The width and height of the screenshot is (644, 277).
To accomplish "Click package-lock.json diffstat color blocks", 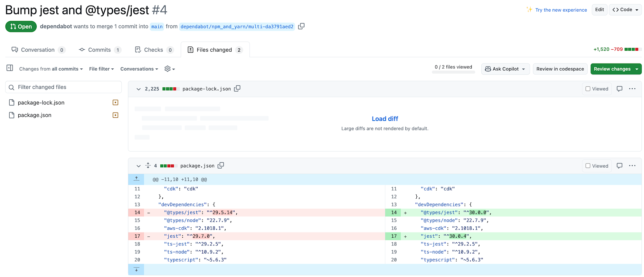I will click(171, 89).
